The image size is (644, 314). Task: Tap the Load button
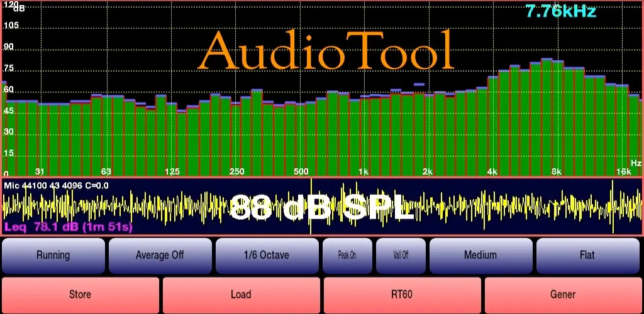[x=241, y=295]
